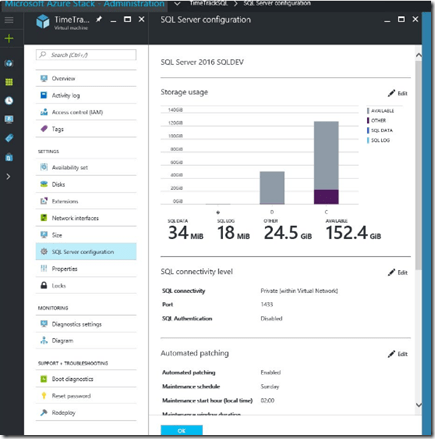Click the 18 MiB SQL log value
This screenshot has height=439, width=435.
[233, 233]
